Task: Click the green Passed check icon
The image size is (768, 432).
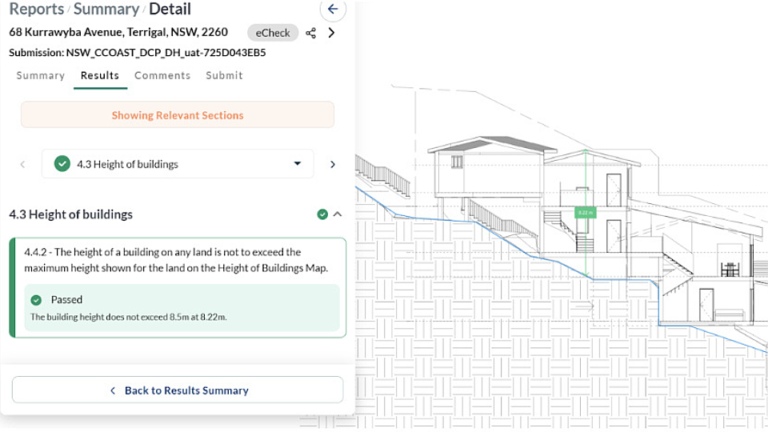Action: pyautogui.click(x=37, y=299)
